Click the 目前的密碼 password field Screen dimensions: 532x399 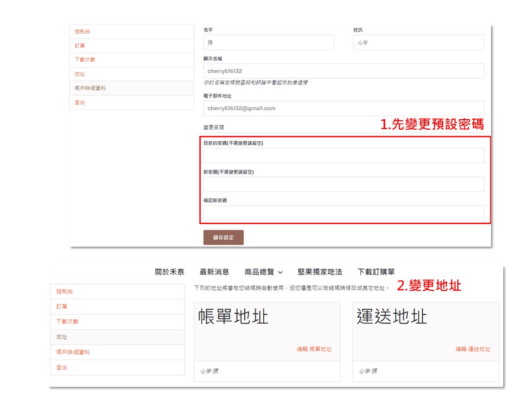344,156
